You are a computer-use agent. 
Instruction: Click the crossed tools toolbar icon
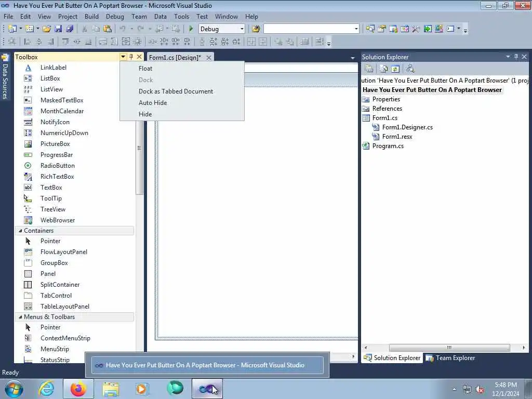pyautogui.click(x=416, y=29)
